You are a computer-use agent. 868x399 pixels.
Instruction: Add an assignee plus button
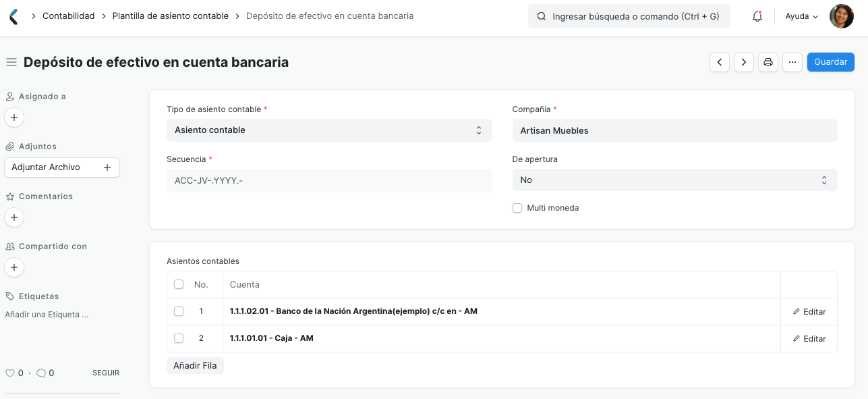(x=14, y=117)
